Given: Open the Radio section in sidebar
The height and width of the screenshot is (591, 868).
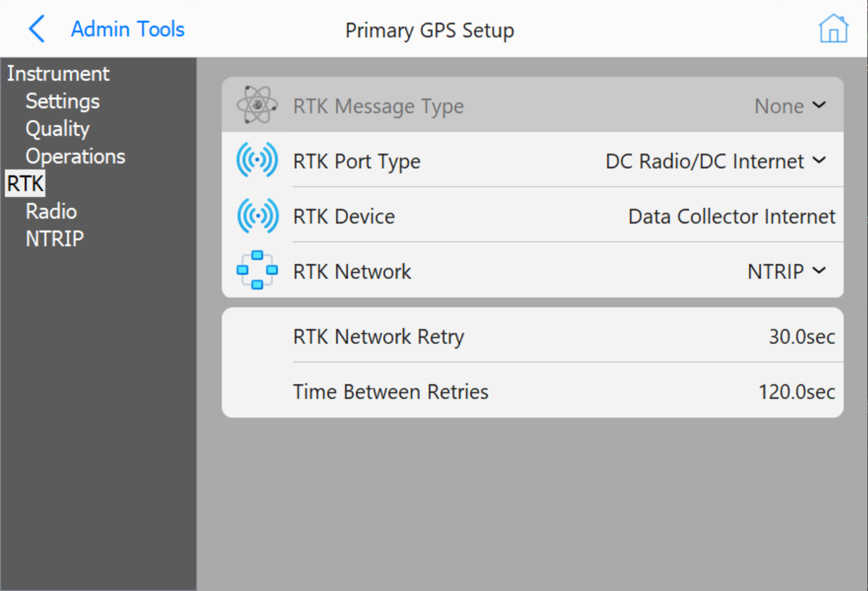Looking at the screenshot, I should pyautogui.click(x=51, y=211).
